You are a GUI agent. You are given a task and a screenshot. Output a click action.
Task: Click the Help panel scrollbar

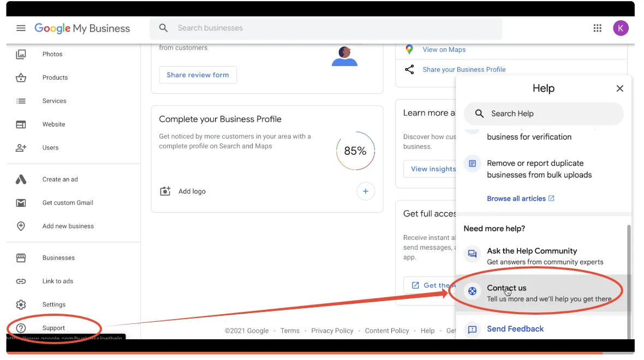pos(629,281)
